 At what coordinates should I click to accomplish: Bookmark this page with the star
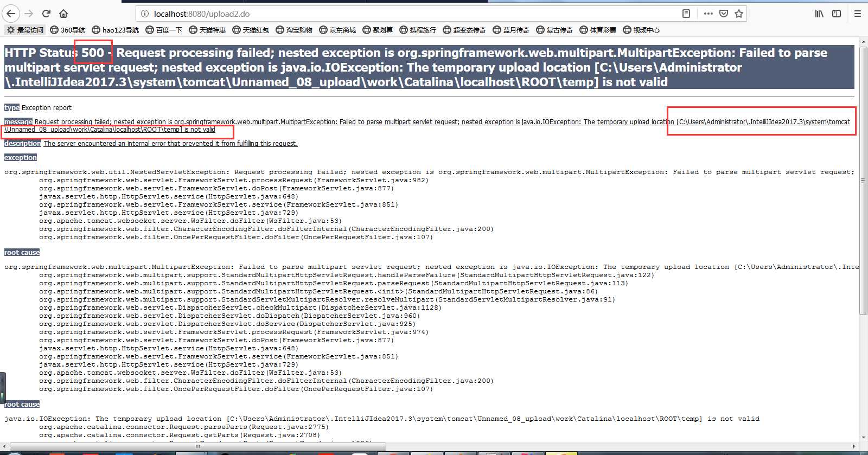(x=739, y=14)
